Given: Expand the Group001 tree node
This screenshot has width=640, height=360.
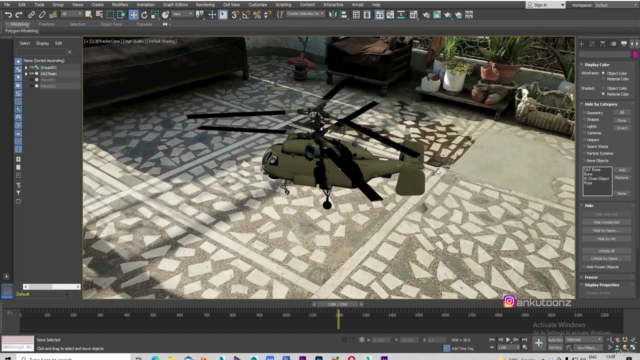Looking at the screenshot, I should coord(26,67).
